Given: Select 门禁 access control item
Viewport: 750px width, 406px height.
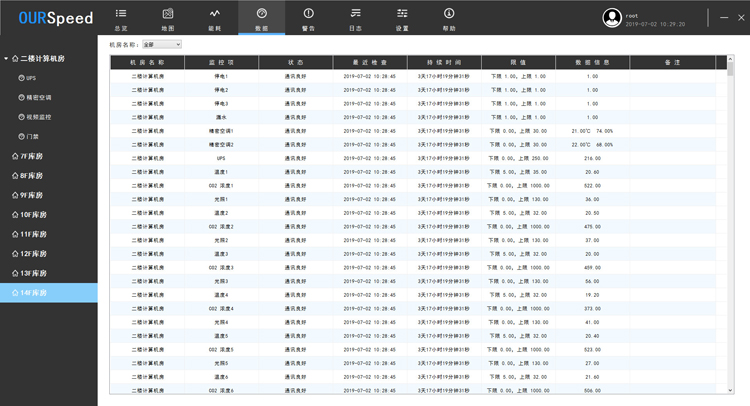Looking at the screenshot, I should point(33,136).
